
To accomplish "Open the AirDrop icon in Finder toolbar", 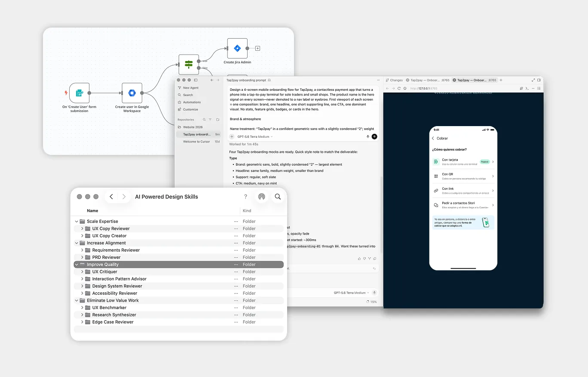I will click(261, 197).
